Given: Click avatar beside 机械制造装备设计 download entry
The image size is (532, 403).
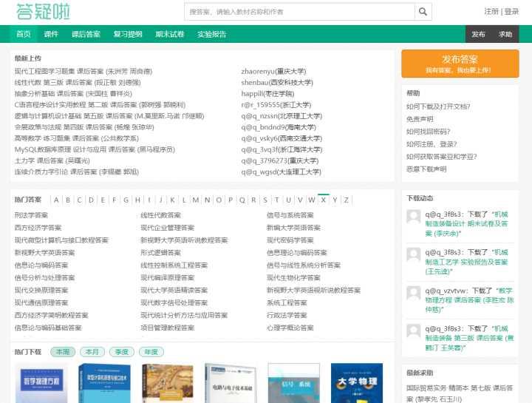Looking at the screenshot, I should (x=414, y=217).
